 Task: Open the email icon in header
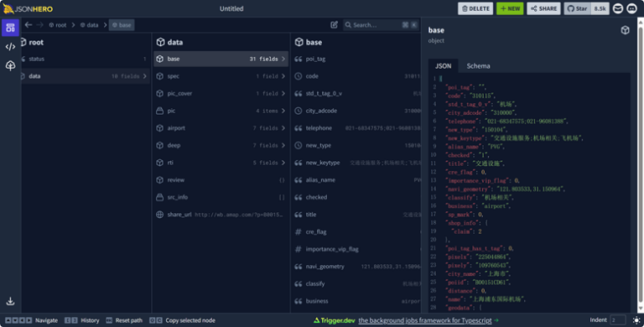coord(618,8)
